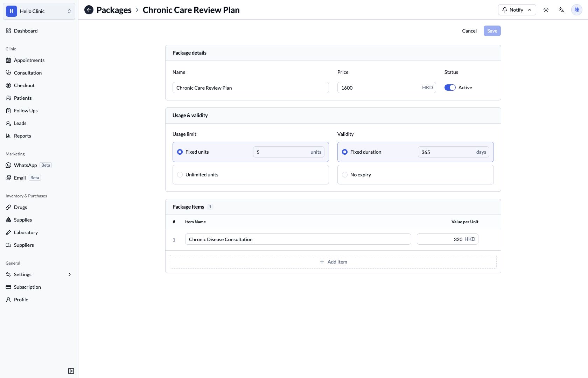Click the WhatsApp icon in the sidebar

coord(8,165)
